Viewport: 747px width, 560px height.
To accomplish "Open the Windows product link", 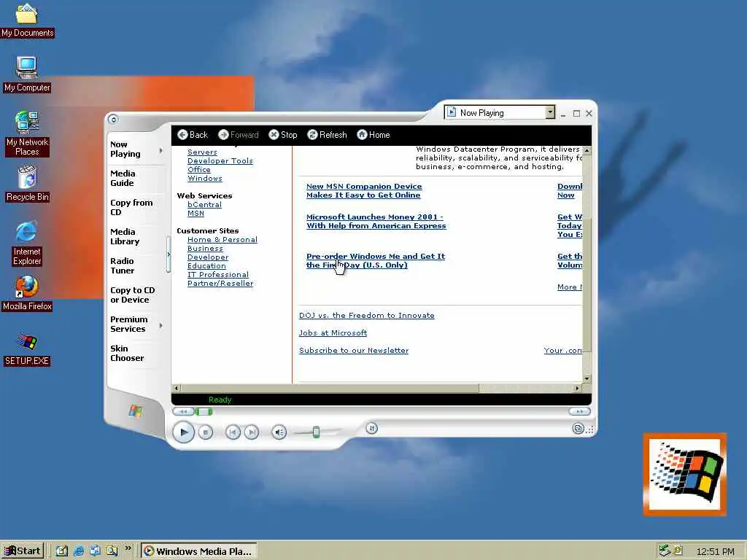I will pos(205,178).
